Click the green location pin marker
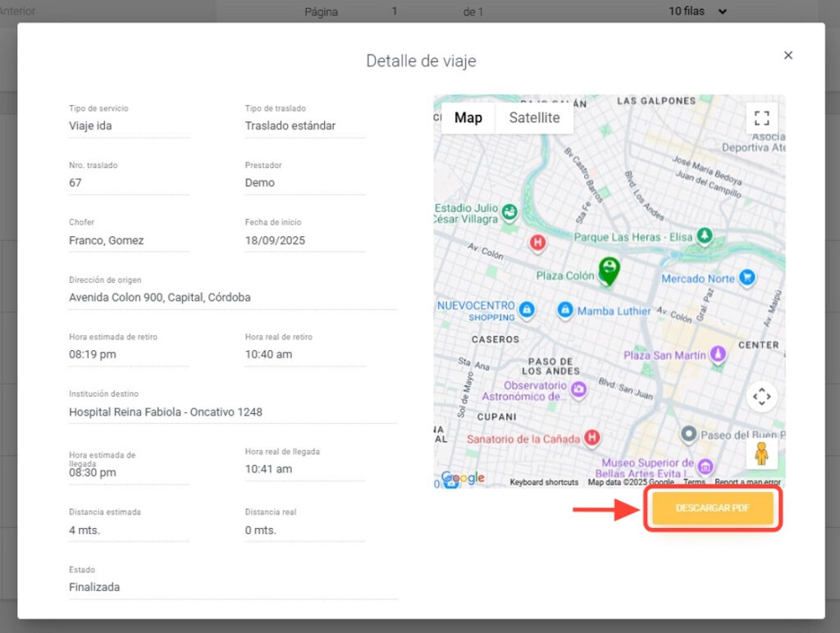Screen dimensions: 840x633 click(608, 271)
